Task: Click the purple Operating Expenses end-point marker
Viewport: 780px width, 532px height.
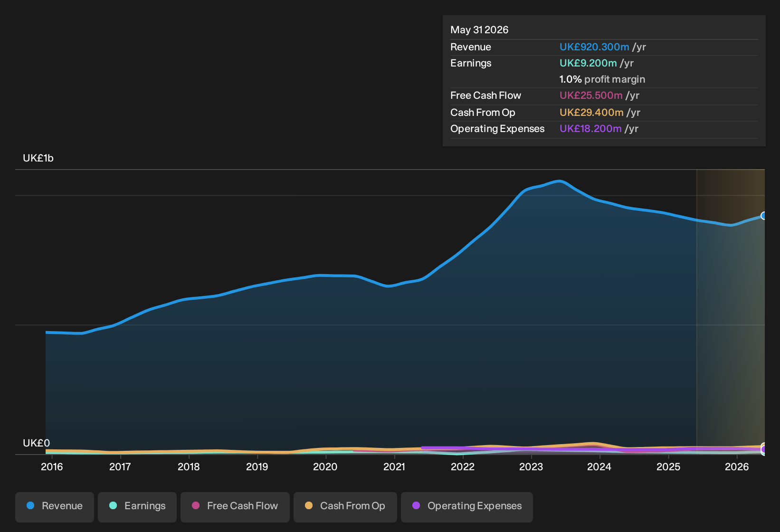Action: tap(764, 449)
